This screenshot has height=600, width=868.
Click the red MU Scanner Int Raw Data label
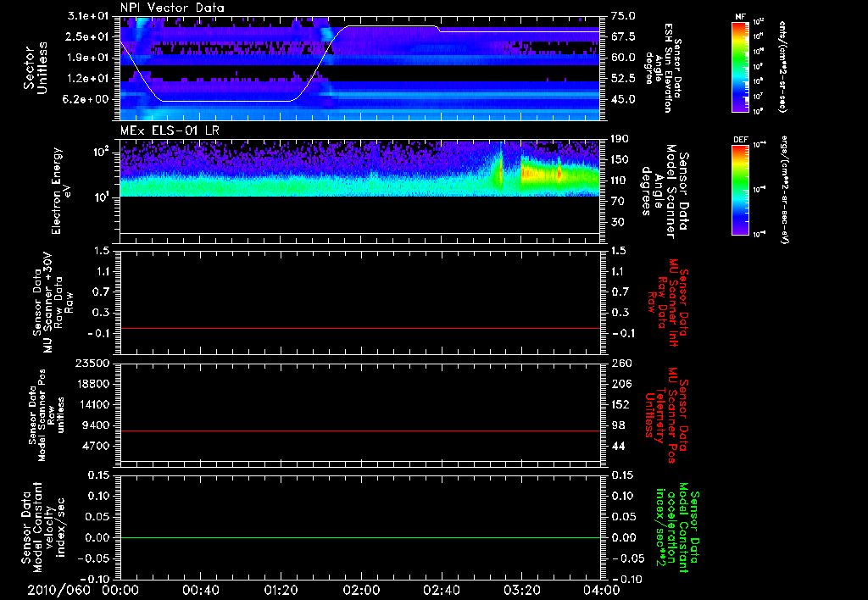(x=667, y=303)
